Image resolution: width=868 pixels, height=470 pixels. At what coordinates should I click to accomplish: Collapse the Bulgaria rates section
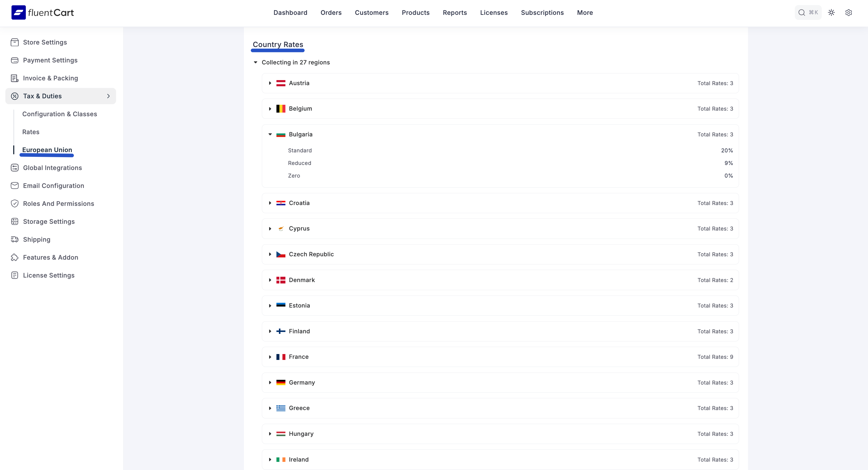pos(270,134)
